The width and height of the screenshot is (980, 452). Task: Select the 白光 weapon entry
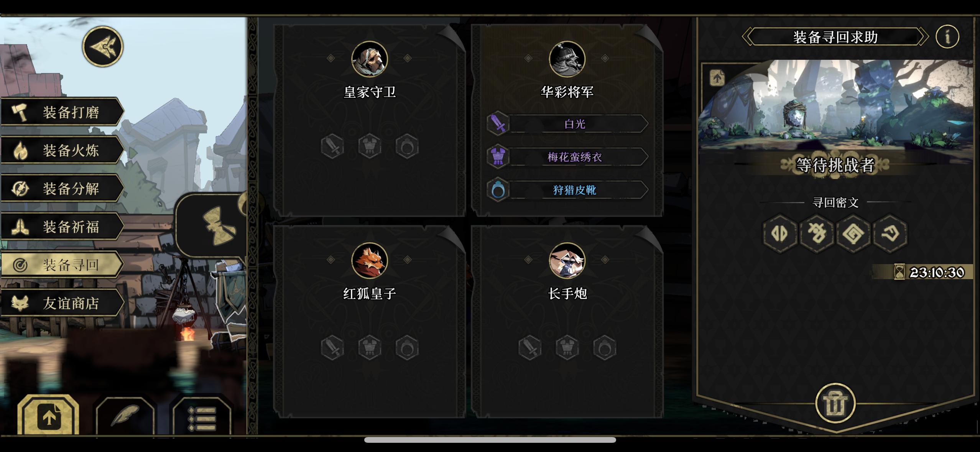[x=567, y=124]
